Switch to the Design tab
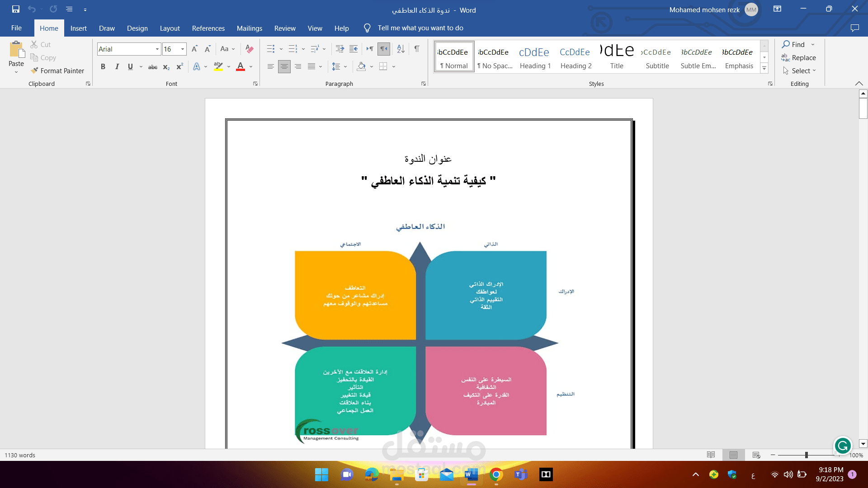This screenshot has height=488, width=868. pyautogui.click(x=137, y=28)
